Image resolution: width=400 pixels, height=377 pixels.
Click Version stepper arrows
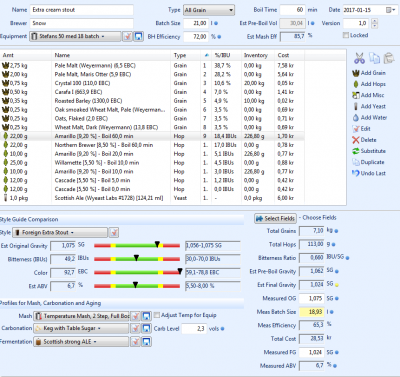click(x=375, y=23)
